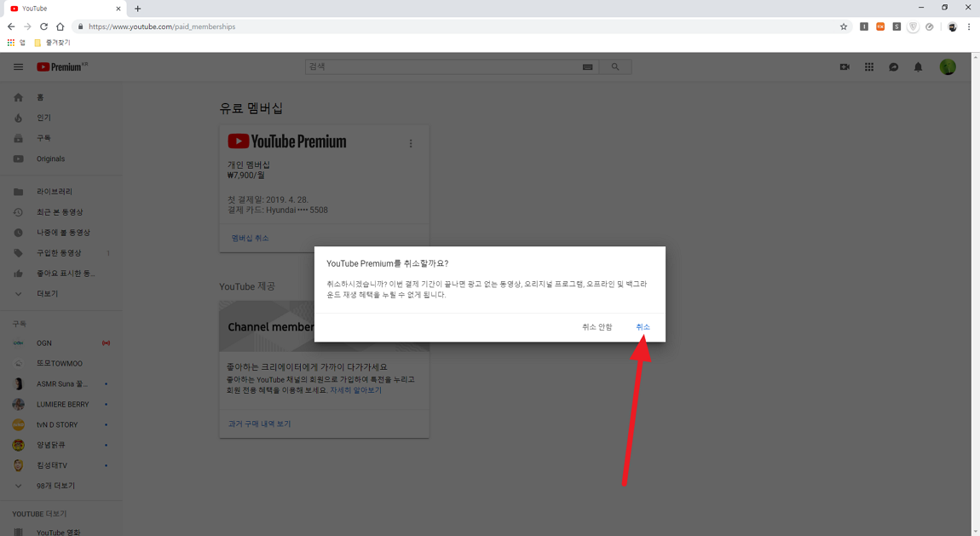Viewport: 980px width, 536px height.
Task: Click the browser forward arrow
Action: [27, 26]
